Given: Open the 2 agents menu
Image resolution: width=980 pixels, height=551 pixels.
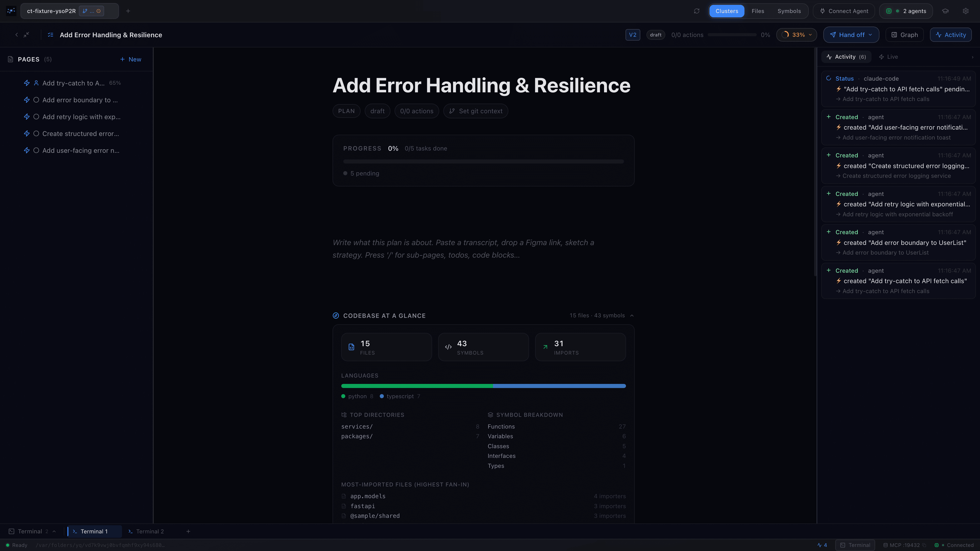Looking at the screenshot, I should [906, 11].
